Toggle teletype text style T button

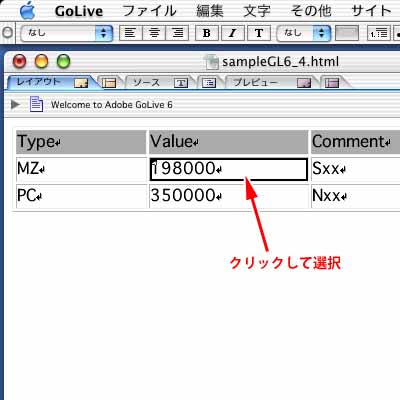pyautogui.click(x=259, y=33)
